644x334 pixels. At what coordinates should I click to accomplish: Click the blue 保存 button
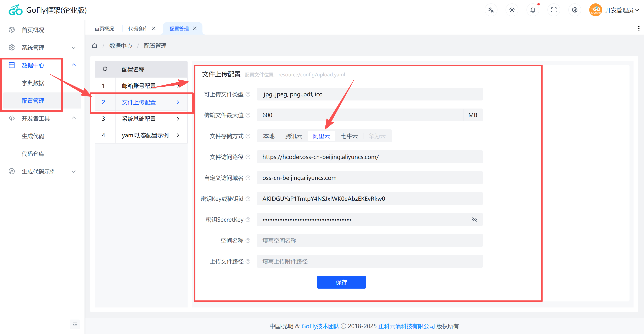pyautogui.click(x=341, y=282)
